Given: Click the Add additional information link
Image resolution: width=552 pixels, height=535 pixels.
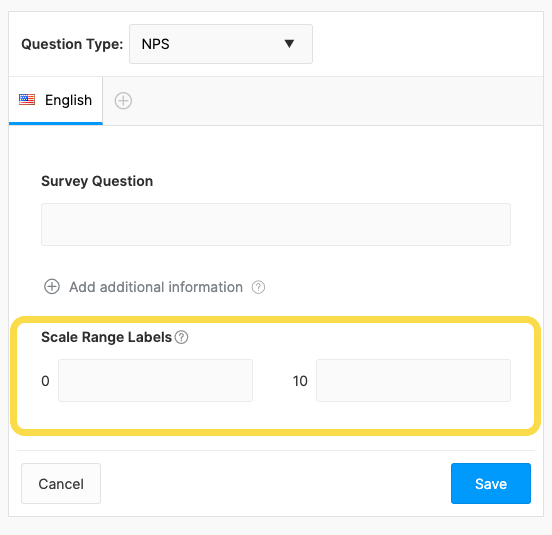Looking at the screenshot, I should click(x=156, y=287).
